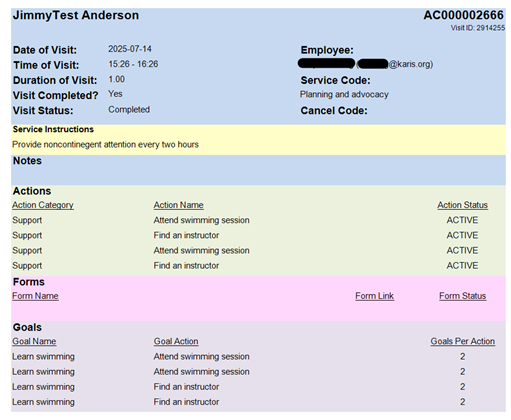Click the visit time 15:26 - 16:26
This screenshot has height=420, width=511.
click(x=133, y=64)
